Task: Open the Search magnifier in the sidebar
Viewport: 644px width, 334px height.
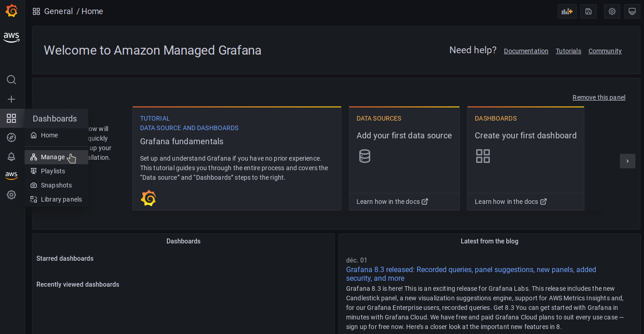Action: pyautogui.click(x=11, y=80)
